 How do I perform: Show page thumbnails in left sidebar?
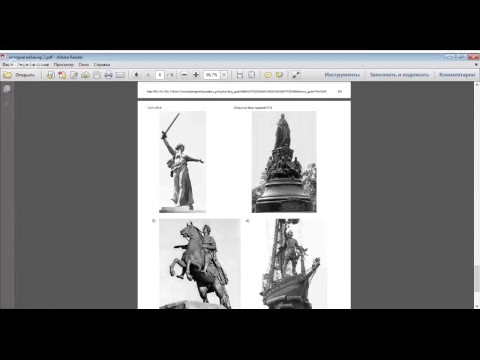pos(7,89)
